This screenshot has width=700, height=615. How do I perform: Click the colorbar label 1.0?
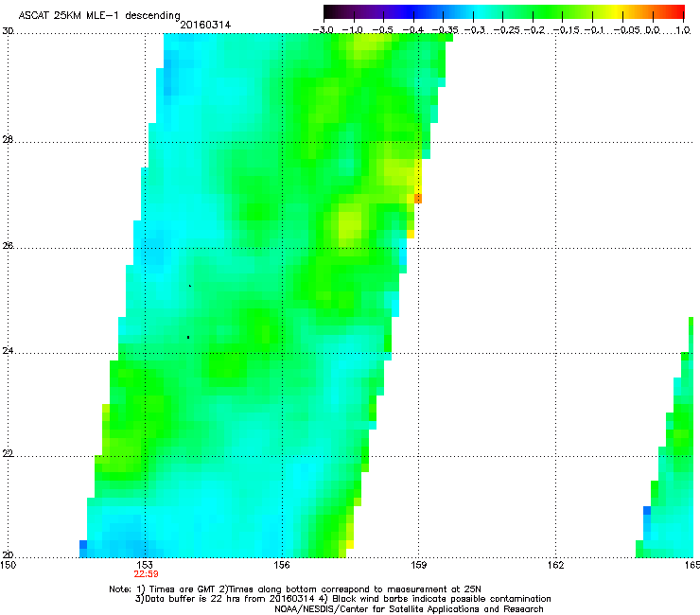tap(683, 30)
